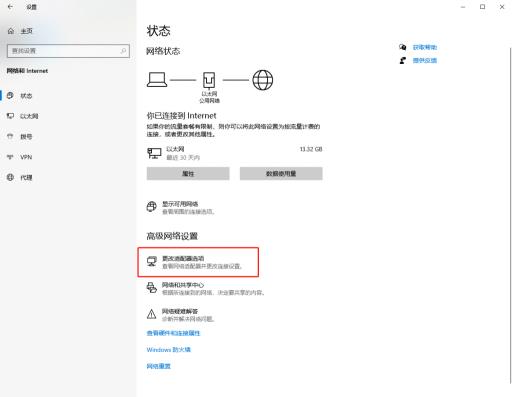Click the 获取帮助 link
This screenshot has height=397, width=512.
[425, 47]
